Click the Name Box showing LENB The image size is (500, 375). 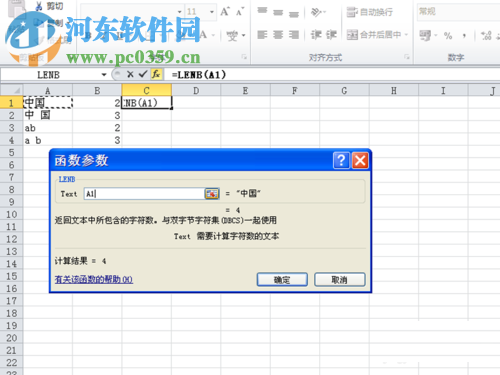coord(50,75)
